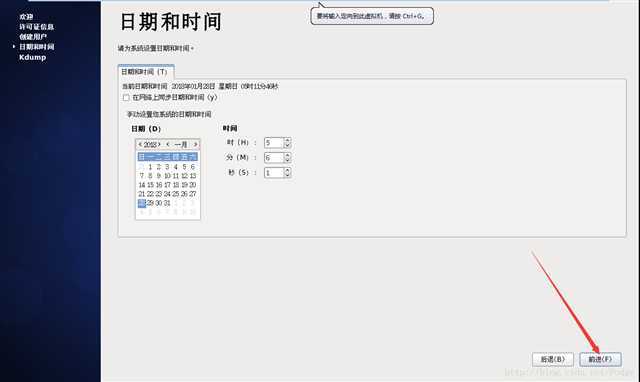Screen dimensions: 640x382
Task: Go to next month after 一月
Action: pyautogui.click(x=195, y=144)
